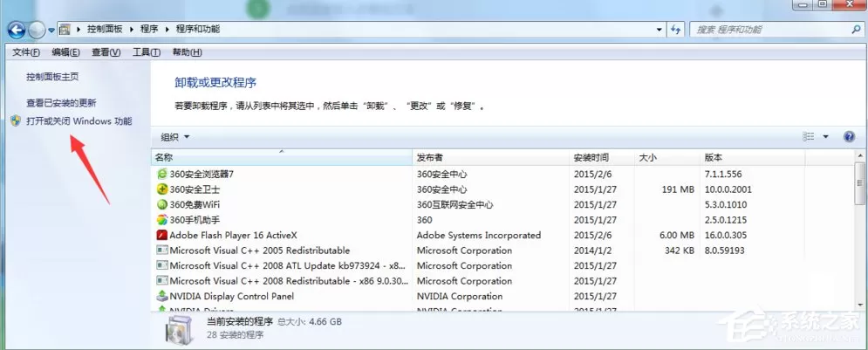Viewport: 868px width, 350px height.
Task: Click version number 16.0.0.305
Action: coord(725,236)
